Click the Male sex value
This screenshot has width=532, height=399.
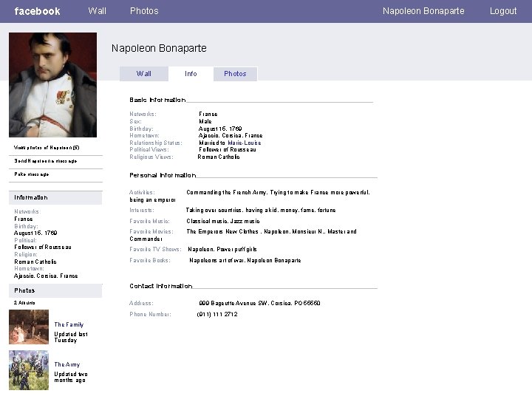click(205, 121)
